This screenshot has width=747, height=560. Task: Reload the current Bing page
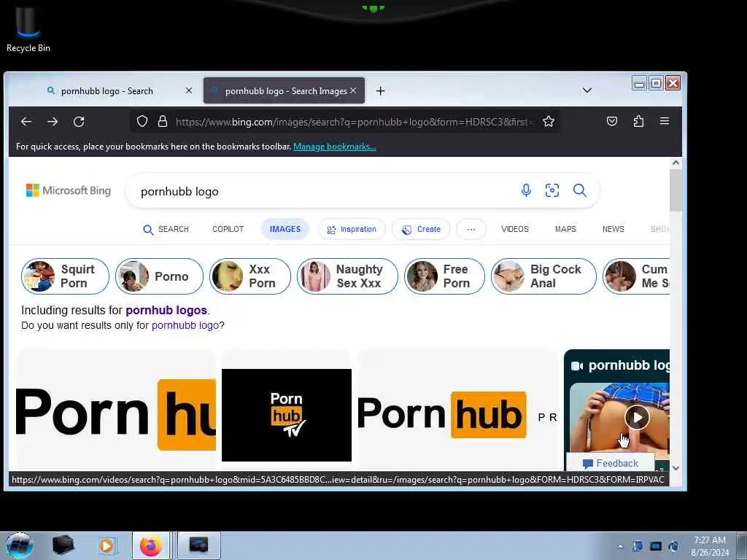[x=79, y=122]
